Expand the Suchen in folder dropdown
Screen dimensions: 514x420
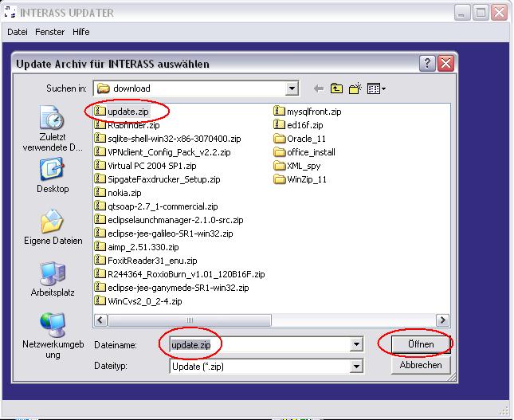pos(292,88)
